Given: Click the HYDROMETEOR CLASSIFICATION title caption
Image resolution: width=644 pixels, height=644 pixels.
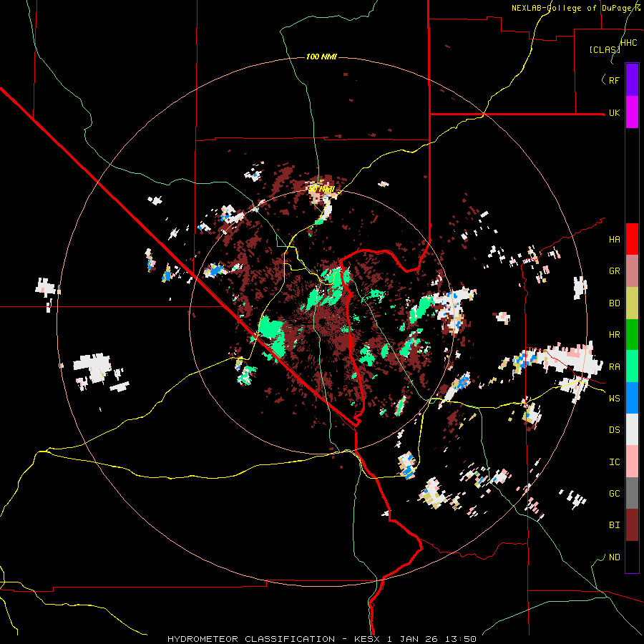Looking at the screenshot, I should tap(250, 639).
